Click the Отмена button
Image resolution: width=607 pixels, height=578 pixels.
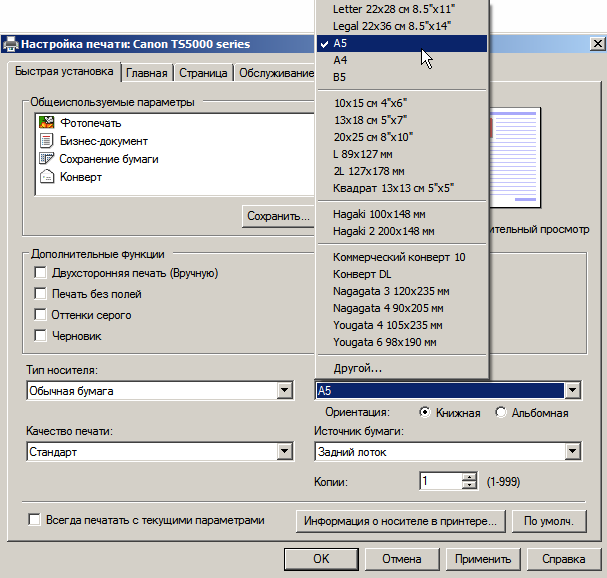(402, 559)
